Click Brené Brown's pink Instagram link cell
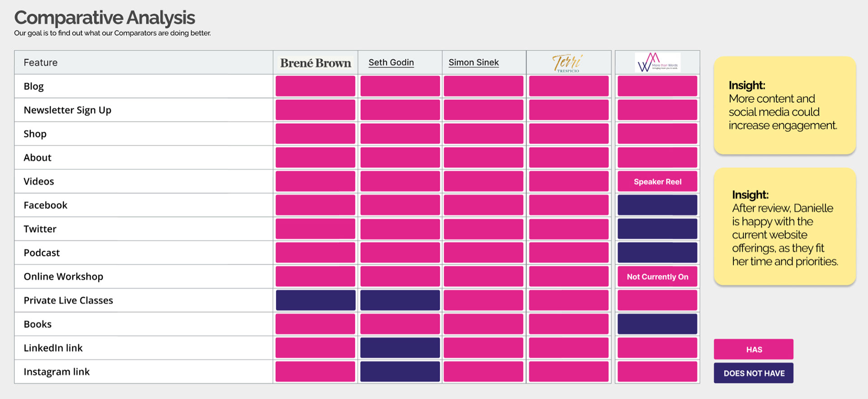 316,371
